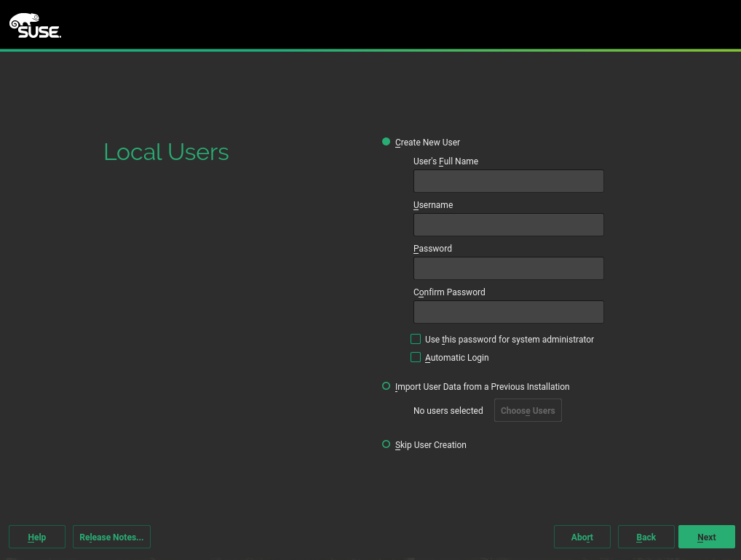Focus the User's Full Name text box
This screenshot has height=560, width=741.
click(508, 181)
